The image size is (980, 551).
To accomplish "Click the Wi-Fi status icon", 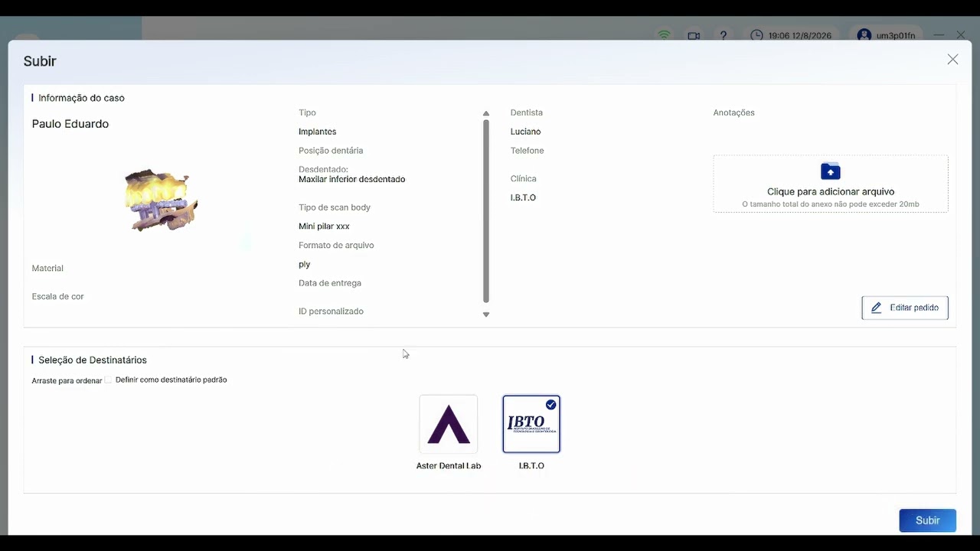I will pos(664,35).
